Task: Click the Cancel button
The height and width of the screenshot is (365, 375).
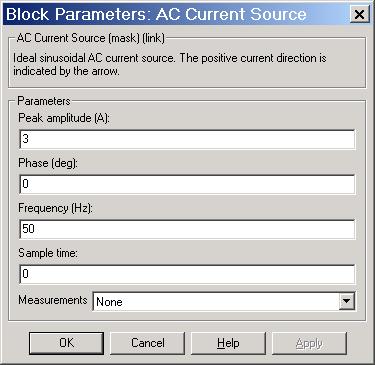Action: click(148, 343)
